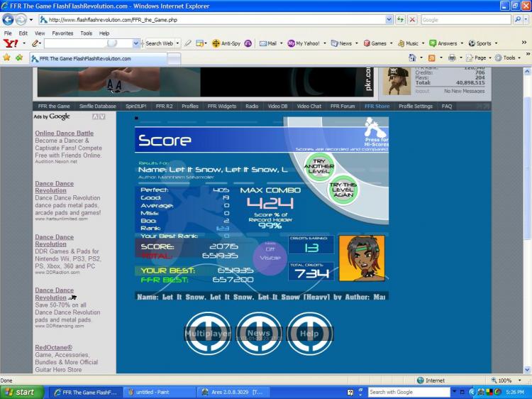Open Profile Settings nav tab

[x=416, y=106]
